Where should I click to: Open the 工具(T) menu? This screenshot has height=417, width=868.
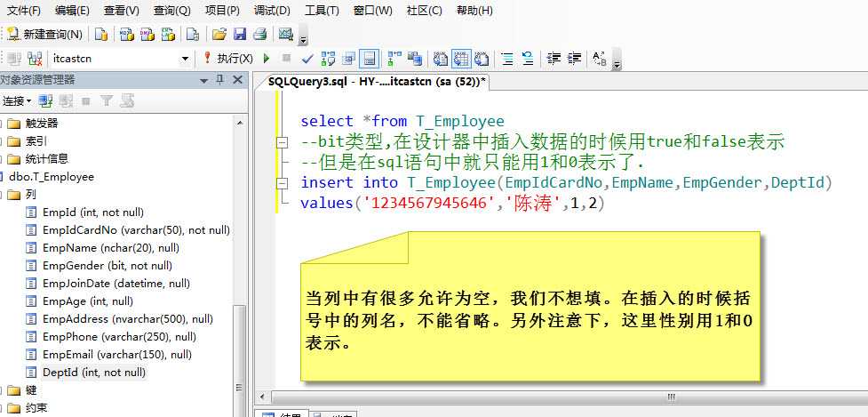[322, 11]
